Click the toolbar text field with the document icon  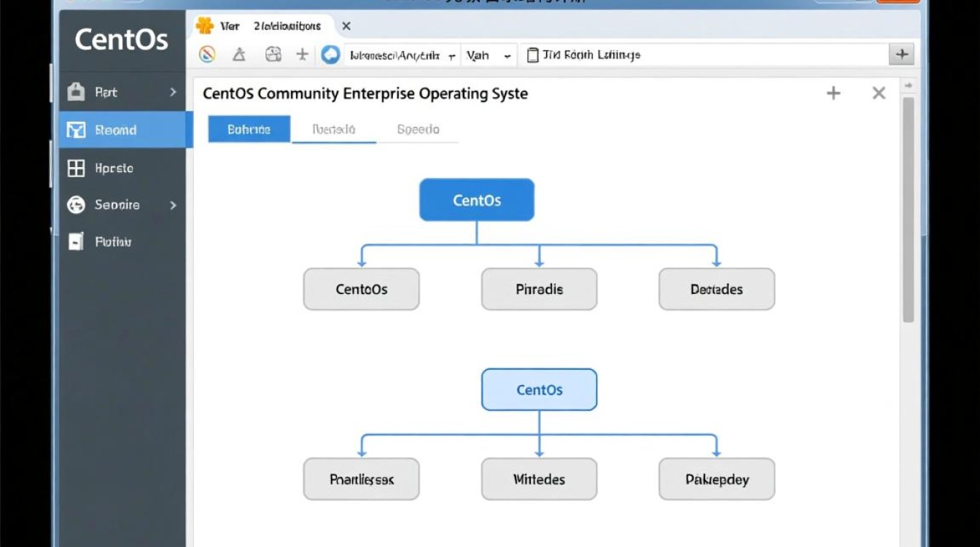[x=703, y=55]
